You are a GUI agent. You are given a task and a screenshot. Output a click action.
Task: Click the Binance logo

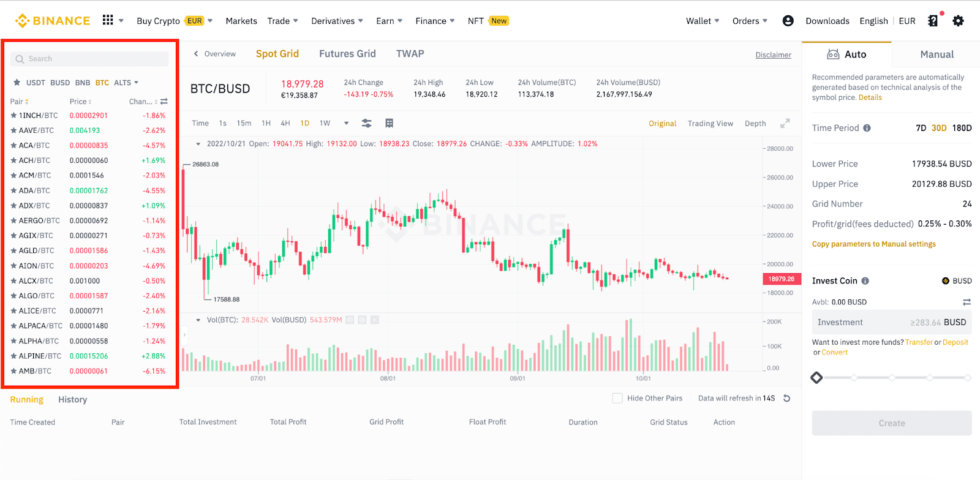(x=53, y=21)
